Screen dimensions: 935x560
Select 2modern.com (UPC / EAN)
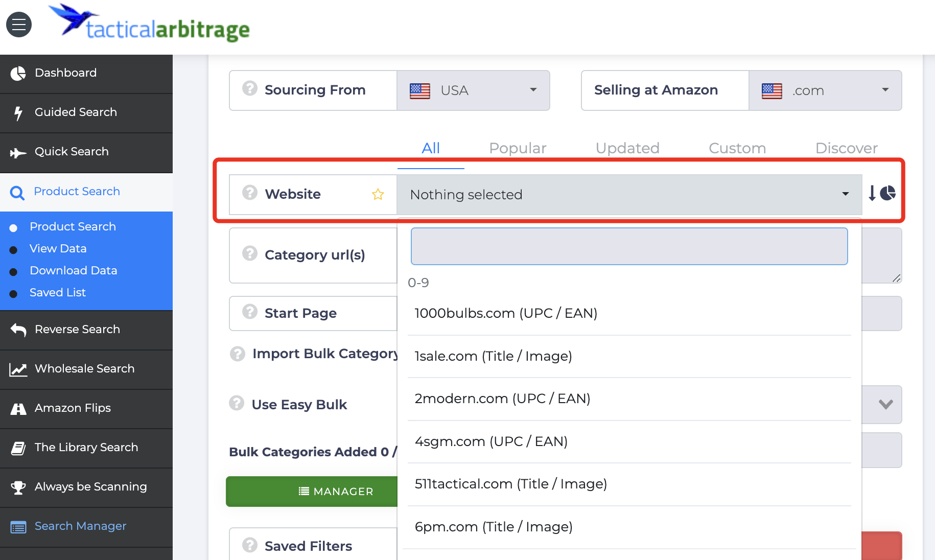pos(629,399)
